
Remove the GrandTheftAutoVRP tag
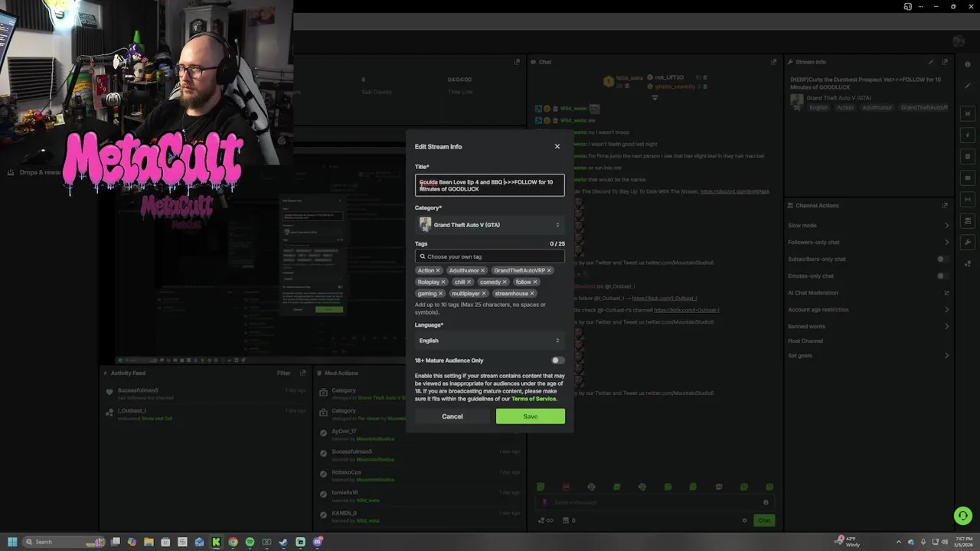[x=549, y=270]
